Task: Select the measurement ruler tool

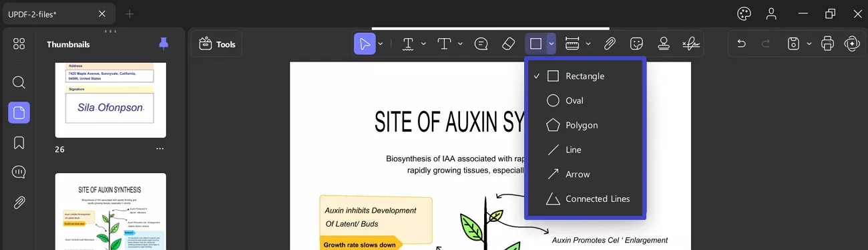Action: (x=572, y=43)
